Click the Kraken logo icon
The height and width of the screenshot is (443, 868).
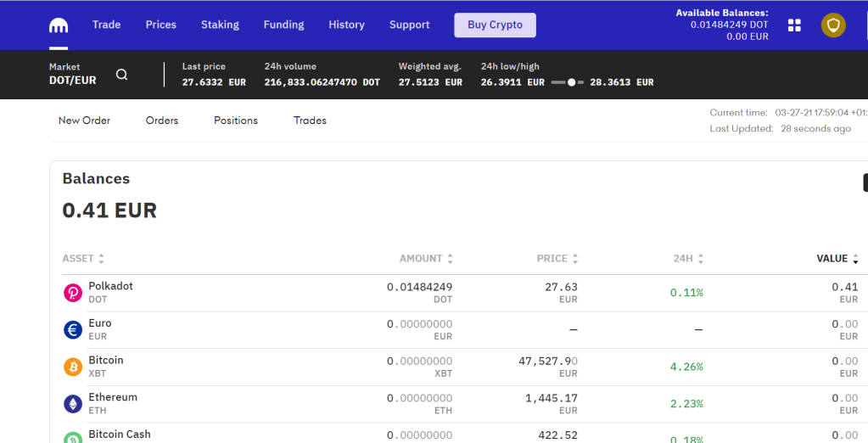click(x=59, y=25)
